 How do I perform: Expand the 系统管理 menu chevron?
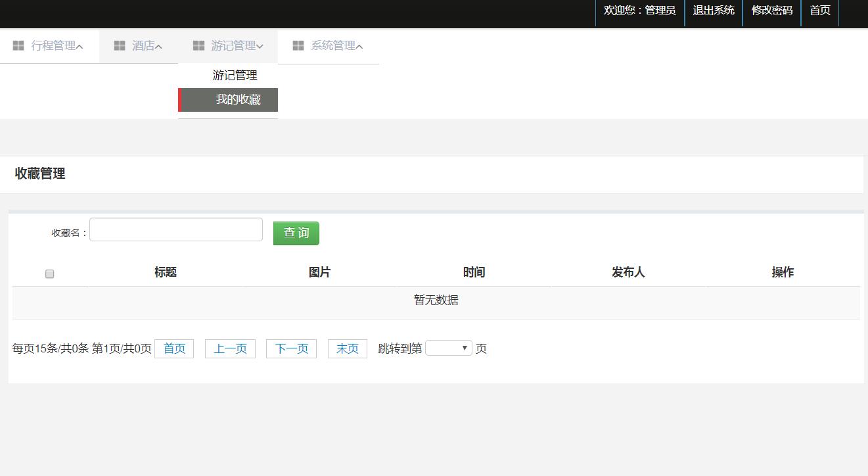[x=359, y=47]
